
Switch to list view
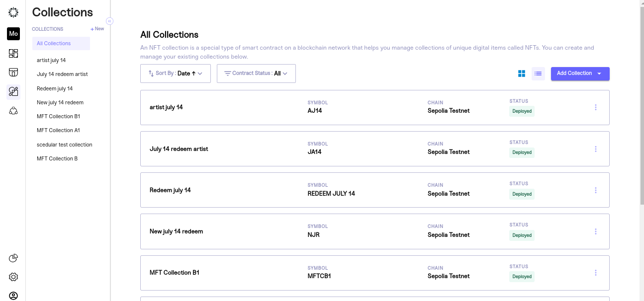click(538, 74)
